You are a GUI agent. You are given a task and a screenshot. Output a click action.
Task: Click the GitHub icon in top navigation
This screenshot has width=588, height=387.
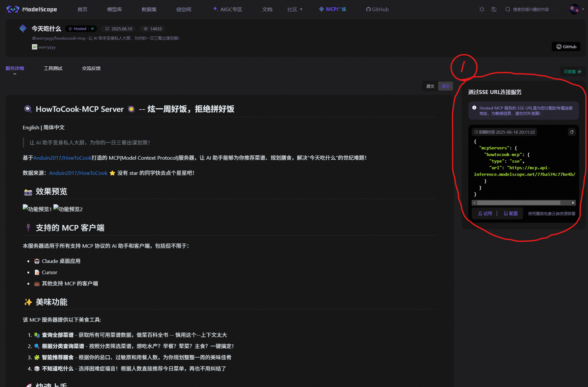(368, 9)
